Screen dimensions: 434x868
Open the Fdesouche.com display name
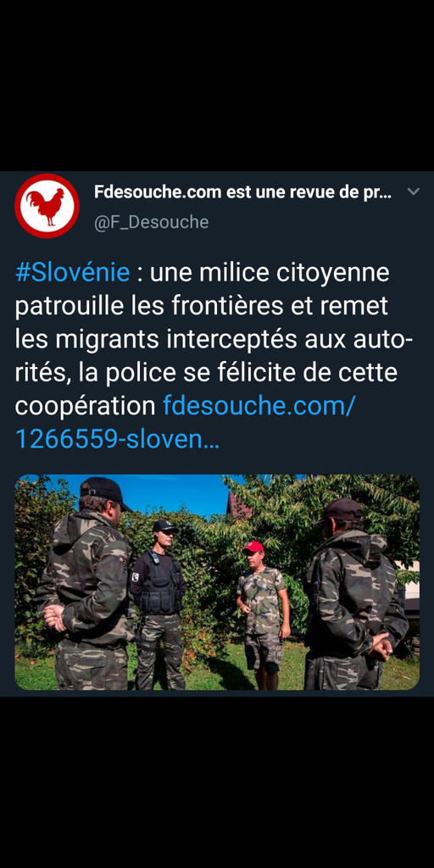[x=243, y=192]
